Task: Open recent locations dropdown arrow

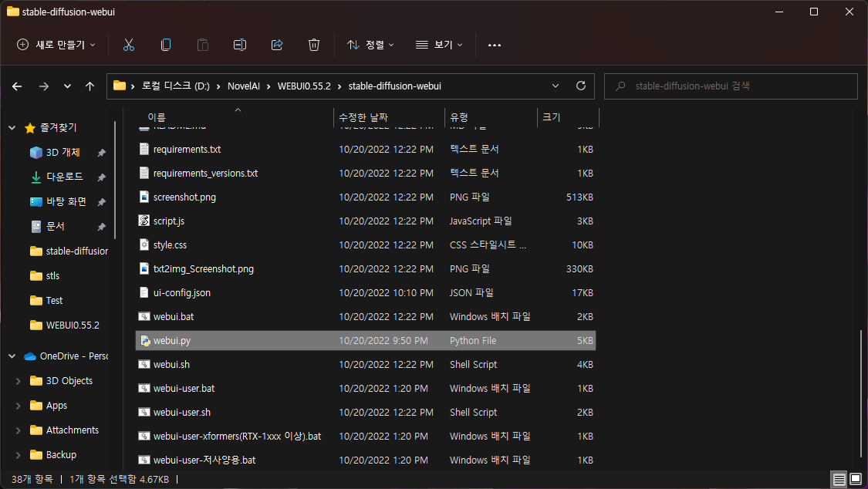Action: [67, 86]
